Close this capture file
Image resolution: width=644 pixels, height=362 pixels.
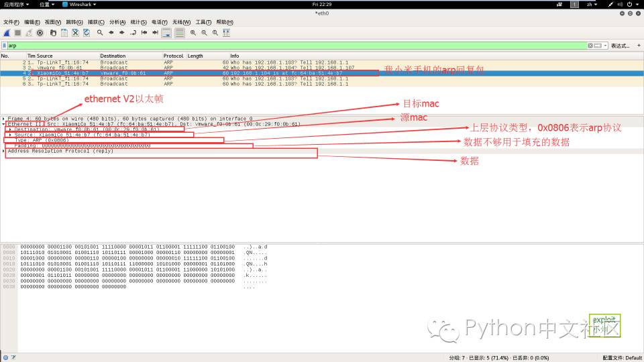[x=75, y=33]
